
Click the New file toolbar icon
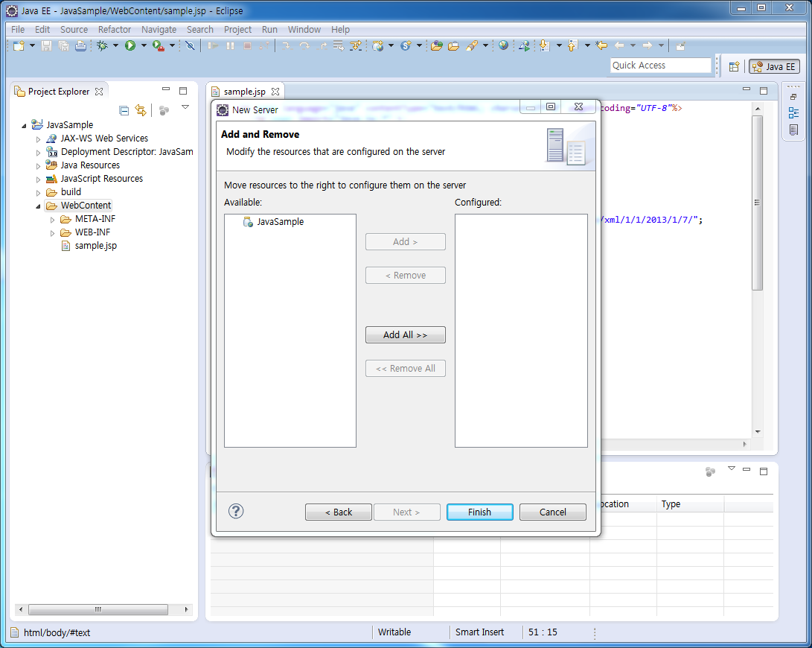18,46
